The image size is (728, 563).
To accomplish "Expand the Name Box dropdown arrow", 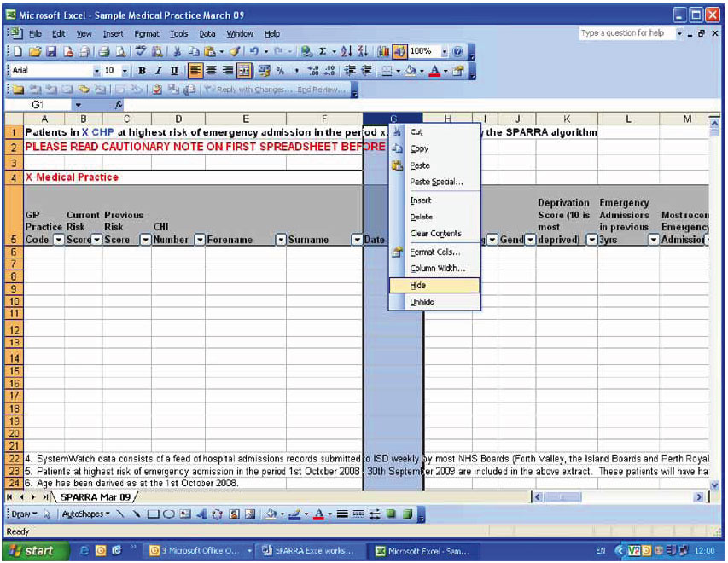I will click(x=78, y=106).
